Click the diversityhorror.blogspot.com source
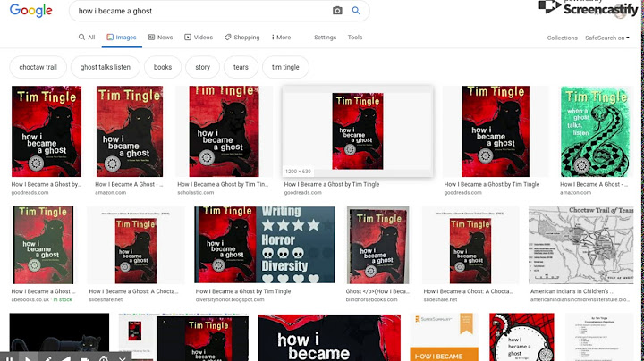Image resolution: width=644 pixels, height=361 pixels. (230, 299)
